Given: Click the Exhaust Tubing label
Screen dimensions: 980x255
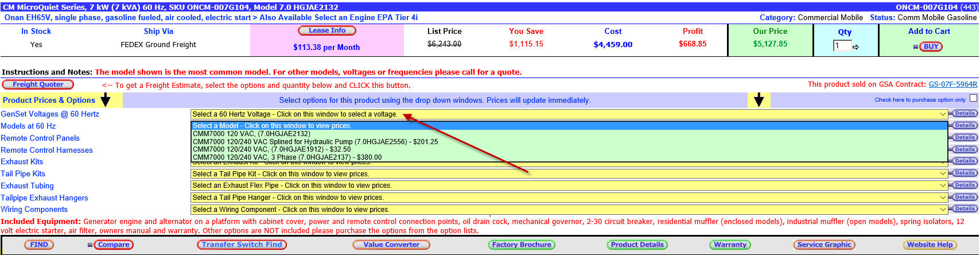Looking at the screenshot, I should click(27, 186).
